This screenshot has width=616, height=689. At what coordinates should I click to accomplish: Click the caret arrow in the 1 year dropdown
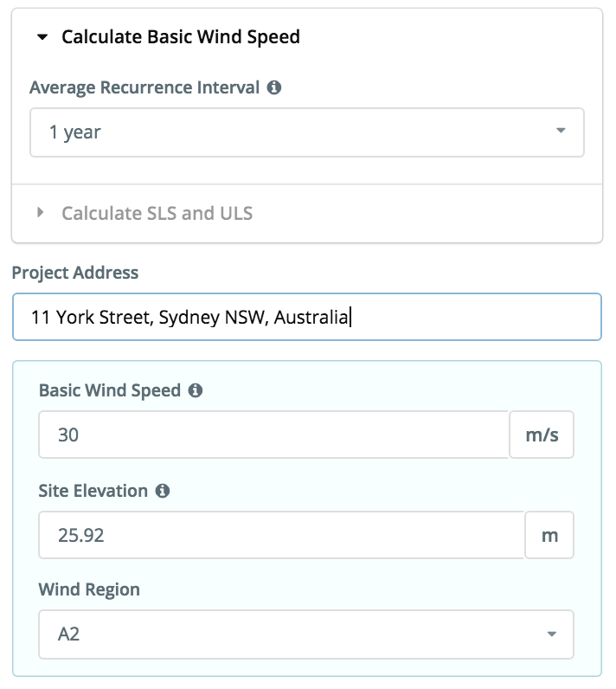[561, 131]
